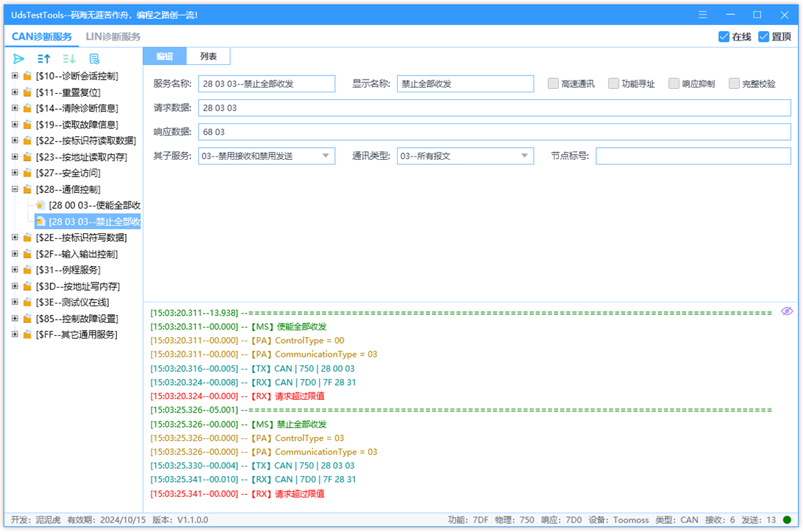Select the $2E 按标识符写数据 label
Viewport: 803px width, 532px height.
point(82,237)
